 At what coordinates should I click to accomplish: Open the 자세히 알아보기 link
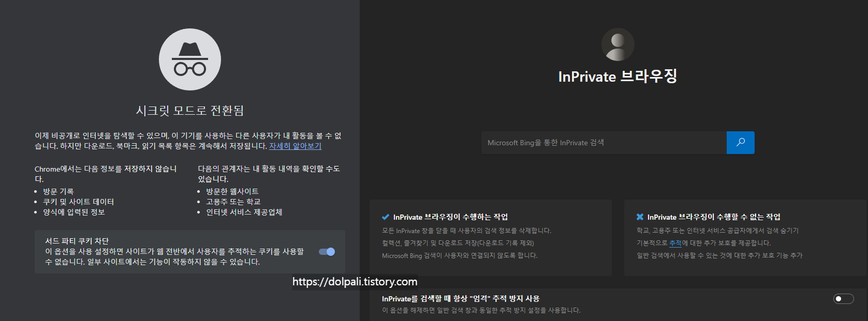tap(295, 146)
